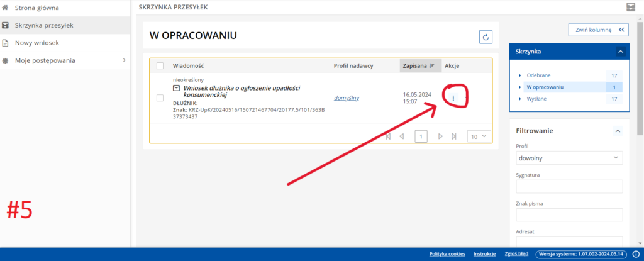Collapse the Skrzynka panel
Image resolution: width=644 pixels, height=261 pixels.
point(620,52)
